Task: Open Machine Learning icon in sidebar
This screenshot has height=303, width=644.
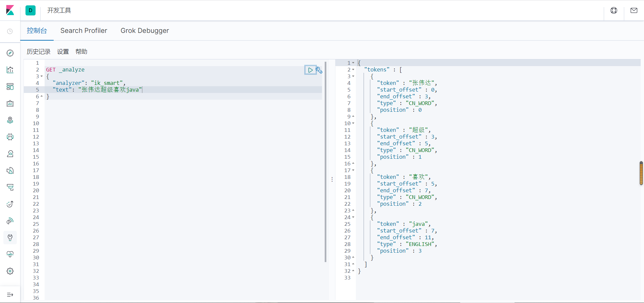Action: coord(10,137)
